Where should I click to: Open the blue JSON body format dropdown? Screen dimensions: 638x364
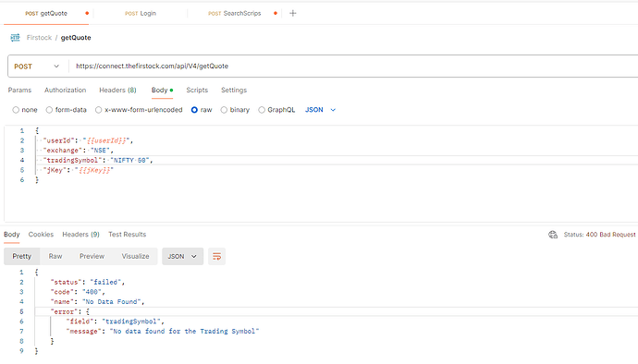click(320, 110)
